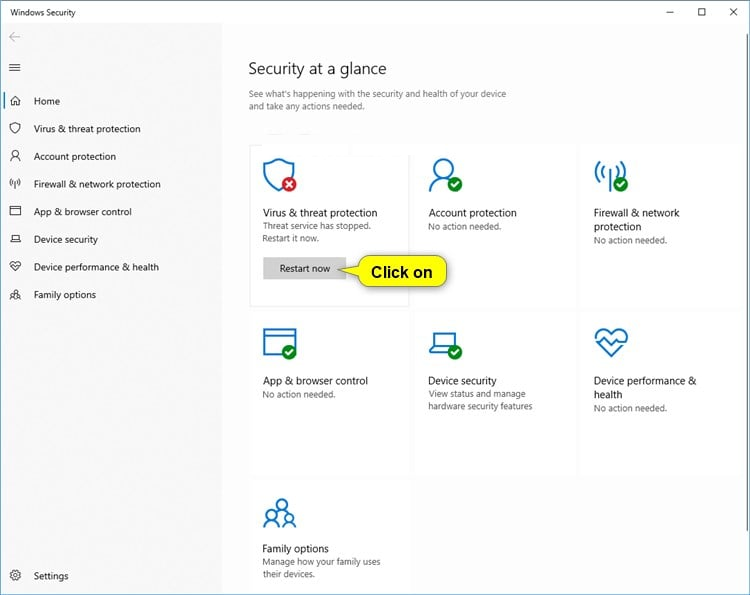Maximize the Windows Security window
The width and height of the screenshot is (750, 595).
702,12
